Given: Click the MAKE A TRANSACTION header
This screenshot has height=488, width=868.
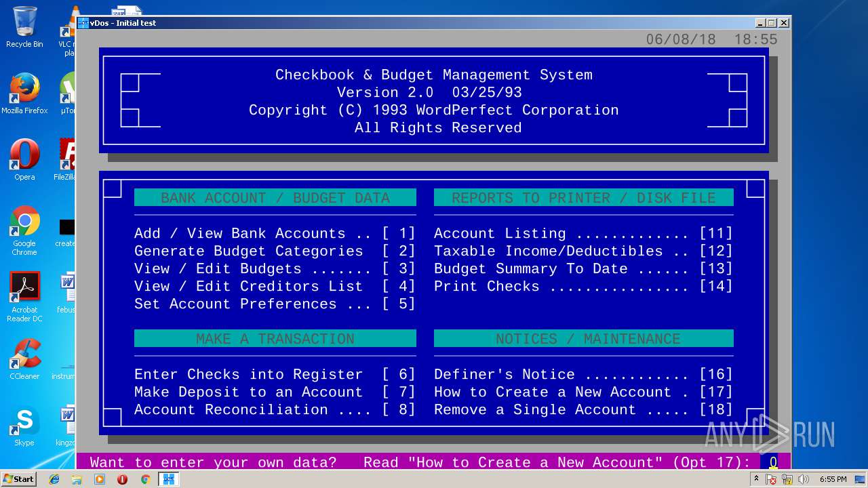Looking at the screenshot, I should tap(275, 338).
